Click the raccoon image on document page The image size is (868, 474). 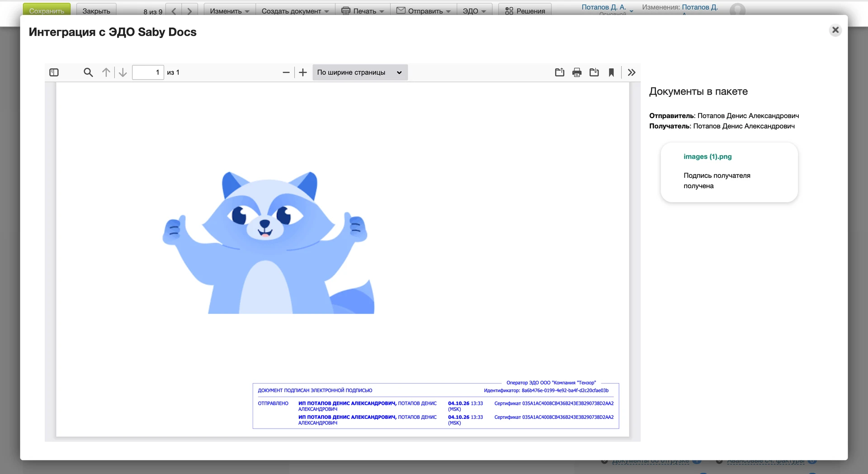(269, 242)
